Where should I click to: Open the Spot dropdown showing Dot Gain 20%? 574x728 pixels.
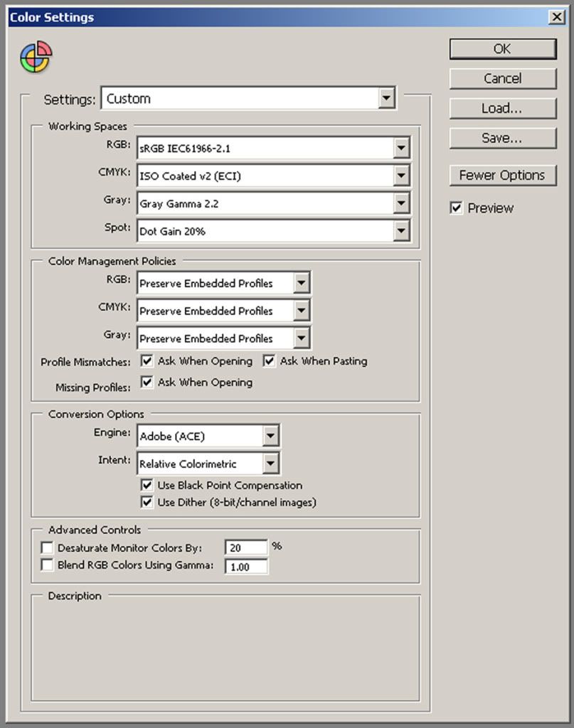(403, 231)
